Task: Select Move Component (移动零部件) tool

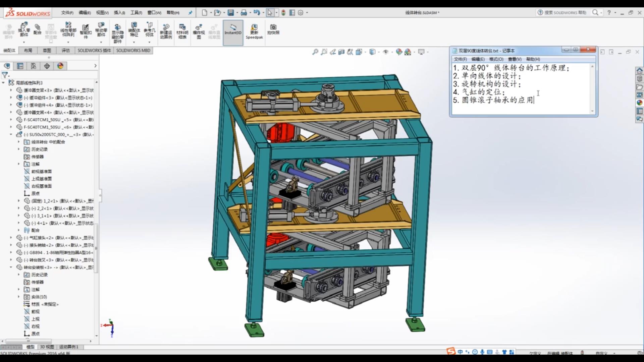Action: tap(101, 29)
